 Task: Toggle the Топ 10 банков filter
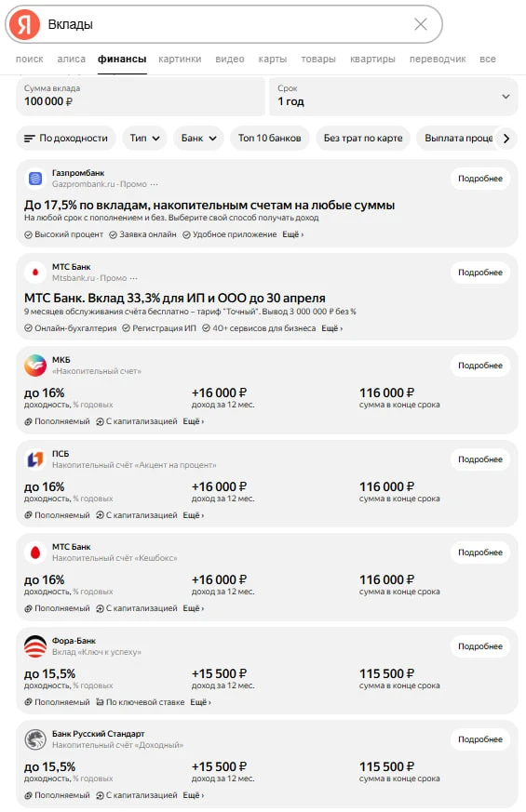(x=269, y=139)
